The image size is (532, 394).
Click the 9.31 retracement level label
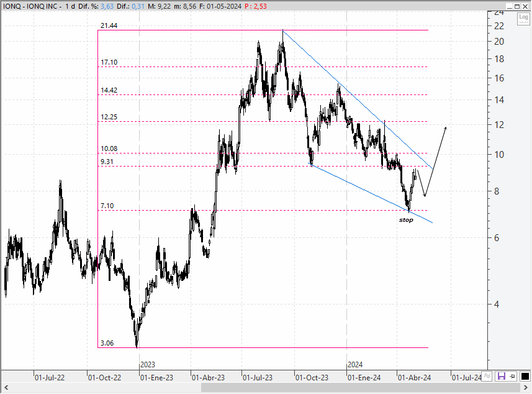tap(107, 162)
